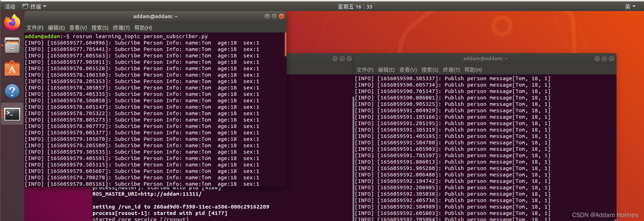Viewport: 644px width, 221px height.
Task: Click publisher log line 1656059592.006480
Action: click(x=453, y=175)
